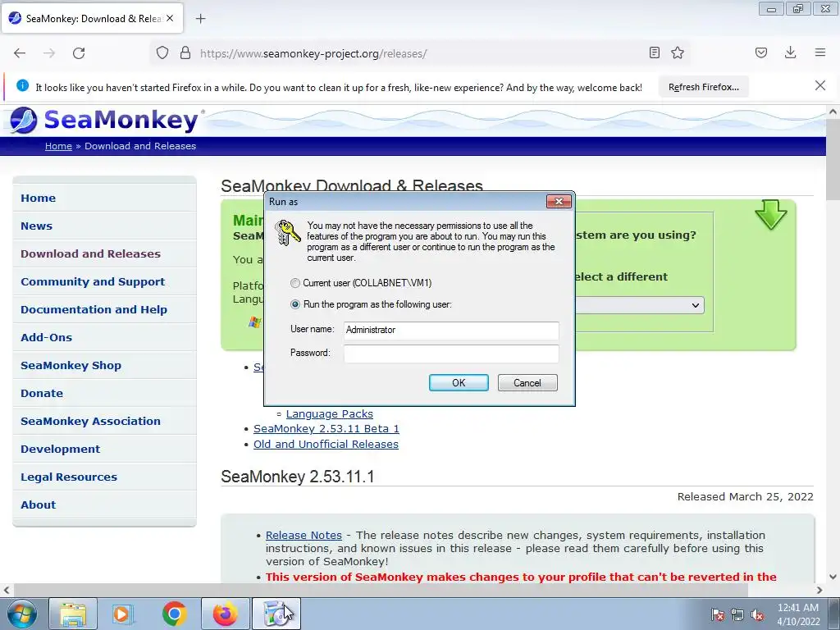Click the info icon in notification bar
The image size is (840, 630).
(x=22, y=85)
